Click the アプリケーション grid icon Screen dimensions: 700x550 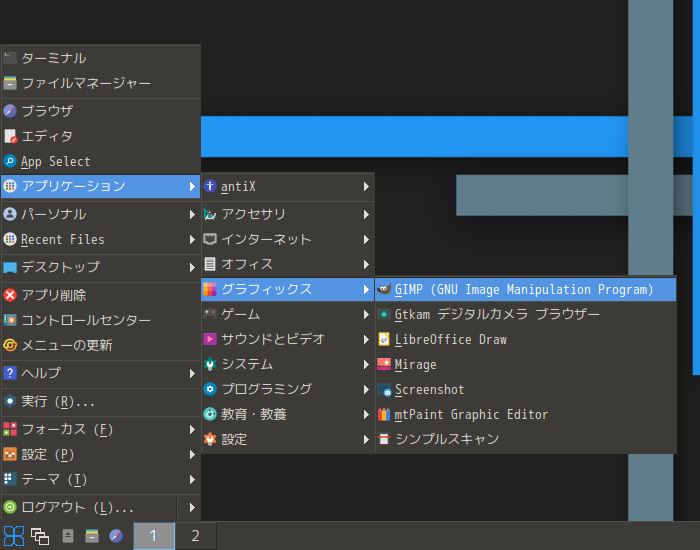pos(10,186)
